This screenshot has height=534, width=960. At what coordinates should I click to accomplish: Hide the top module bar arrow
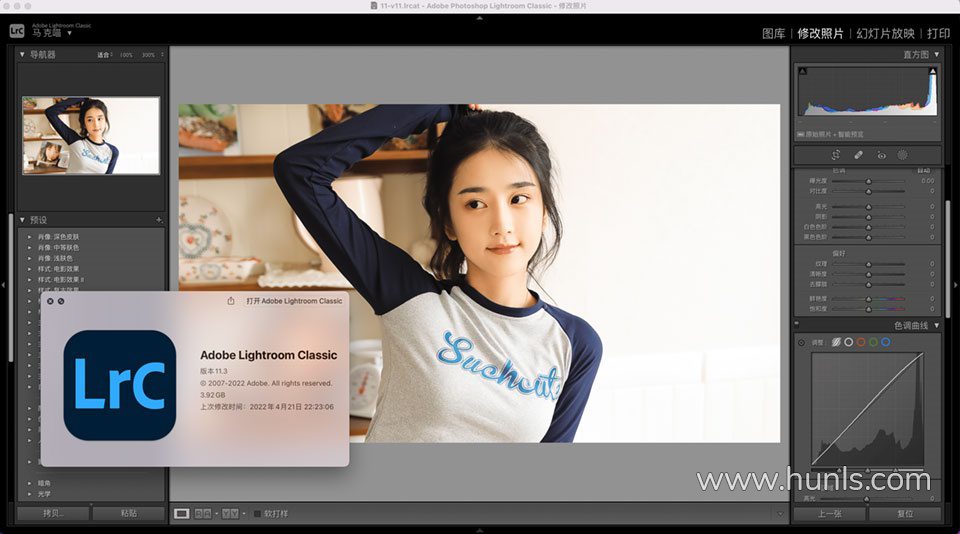click(x=479, y=18)
